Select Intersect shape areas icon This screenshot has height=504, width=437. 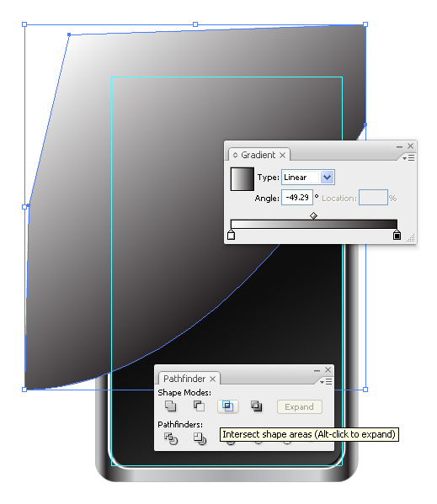(228, 406)
